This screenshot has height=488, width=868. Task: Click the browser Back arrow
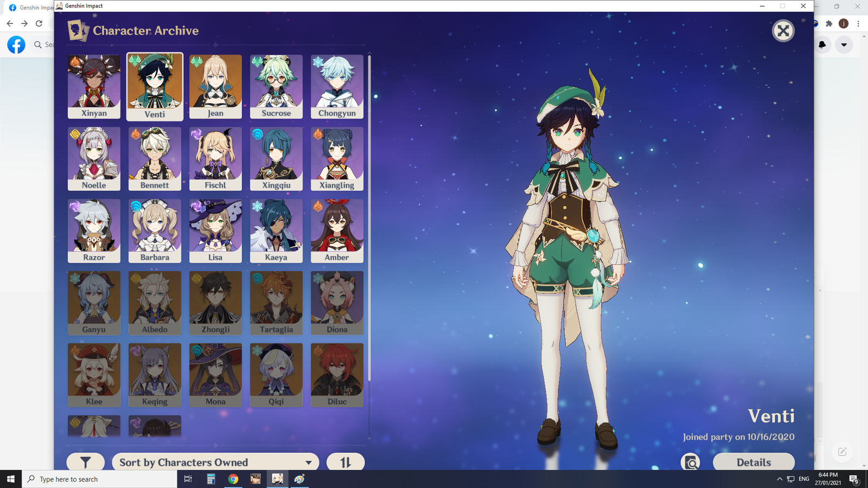10,23
